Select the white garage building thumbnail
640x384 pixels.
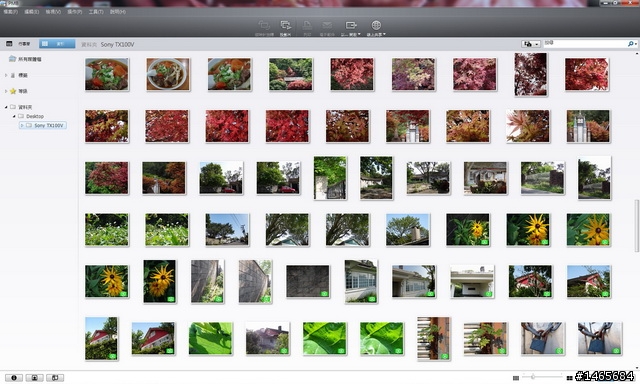[472, 281]
